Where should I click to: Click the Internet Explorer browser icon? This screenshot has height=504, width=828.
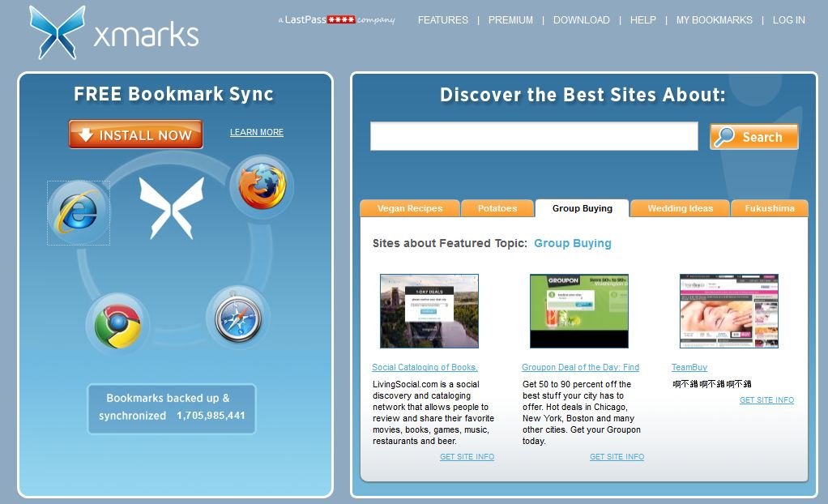[x=79, y=212]
